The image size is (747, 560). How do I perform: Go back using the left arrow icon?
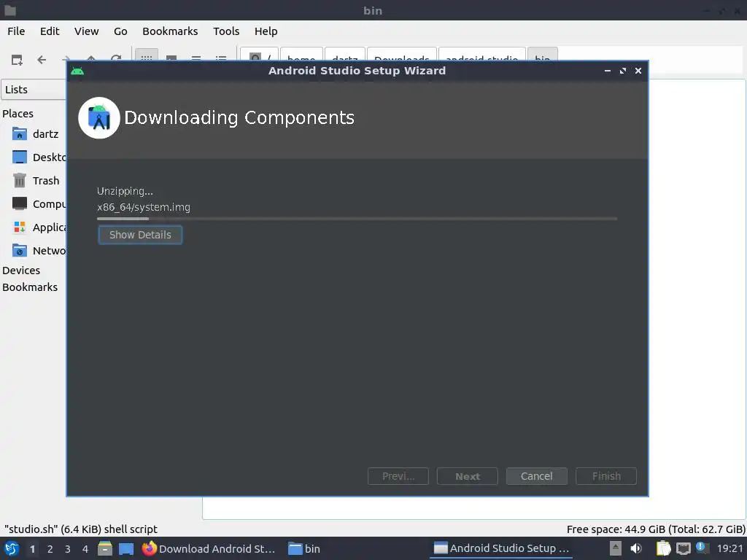click(42, 60)
